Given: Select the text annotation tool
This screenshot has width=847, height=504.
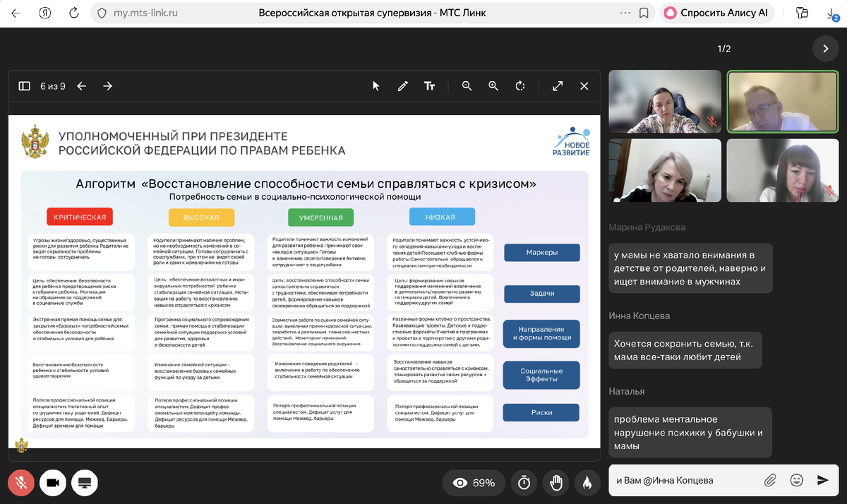Looking at the screenshot, I should pyautogui.click(x=429, y=86).
